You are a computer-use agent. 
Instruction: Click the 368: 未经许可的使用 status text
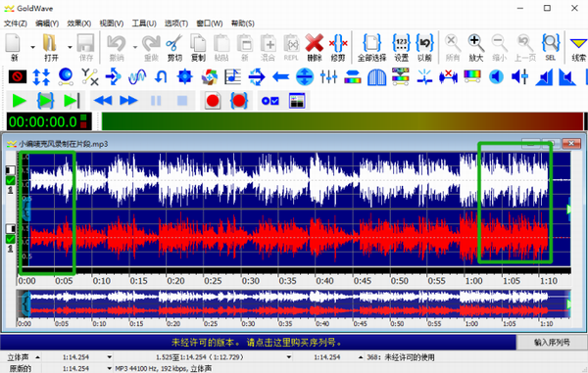(401, 357)
